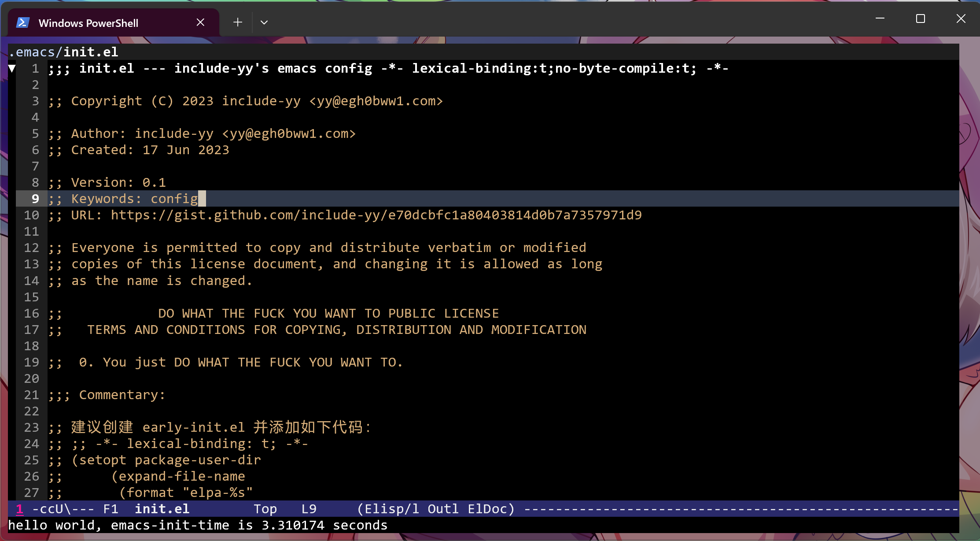Click the -ccU\--- coding system indicator
The width and height of the screenshot is (980, 541).
tap(63, 509)
